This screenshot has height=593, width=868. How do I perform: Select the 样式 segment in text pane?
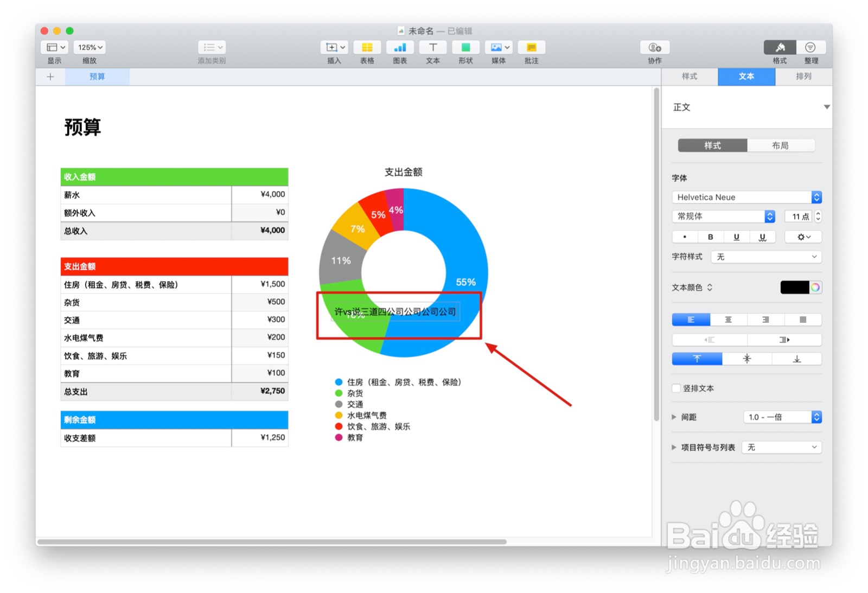[712, 145]
